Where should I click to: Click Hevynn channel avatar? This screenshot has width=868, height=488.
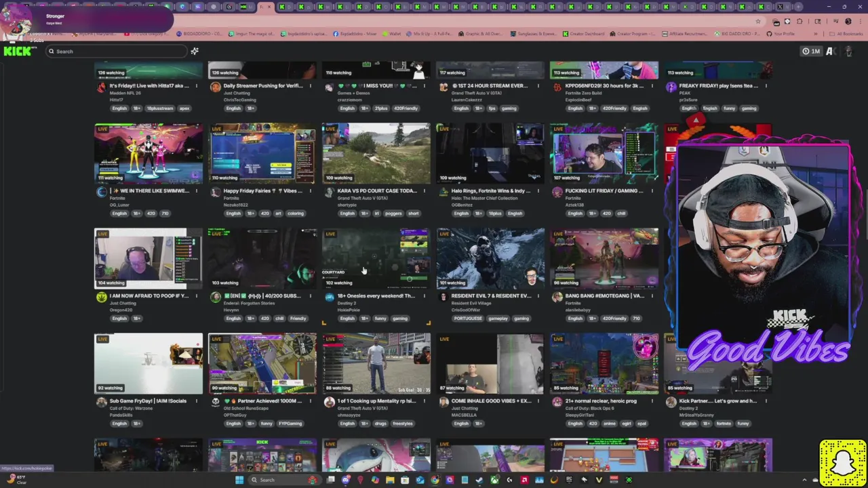click(215, 297)
